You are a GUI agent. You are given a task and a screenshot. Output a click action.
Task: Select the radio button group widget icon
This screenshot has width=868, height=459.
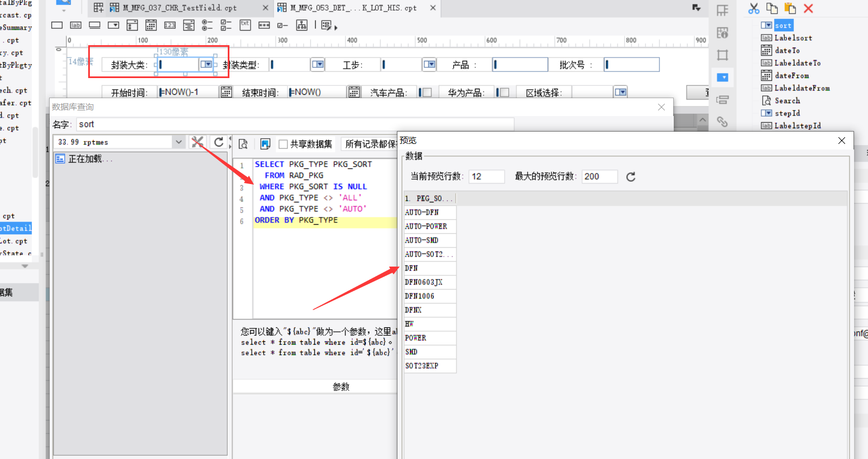click(207, 25)
